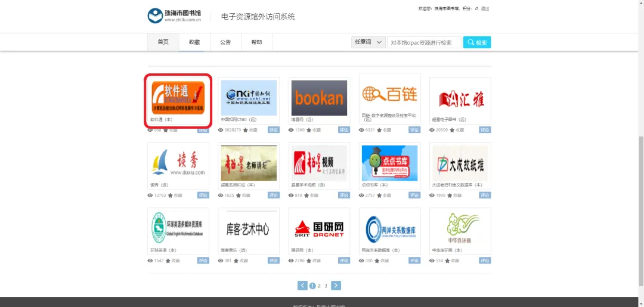Go to the previous page with left arrow
Image resolution: width=644 pixels, height=307 pixels.
[x=302, y=286]
